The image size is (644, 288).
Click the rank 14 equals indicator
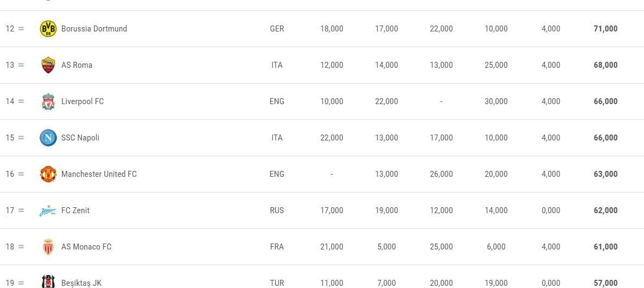(21, 101)
